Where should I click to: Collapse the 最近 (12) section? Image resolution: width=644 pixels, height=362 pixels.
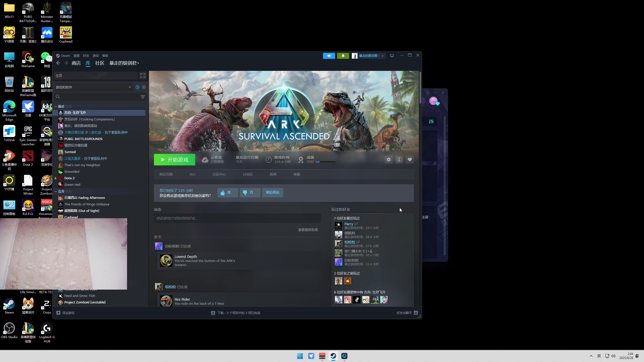[x=56, y=107]
